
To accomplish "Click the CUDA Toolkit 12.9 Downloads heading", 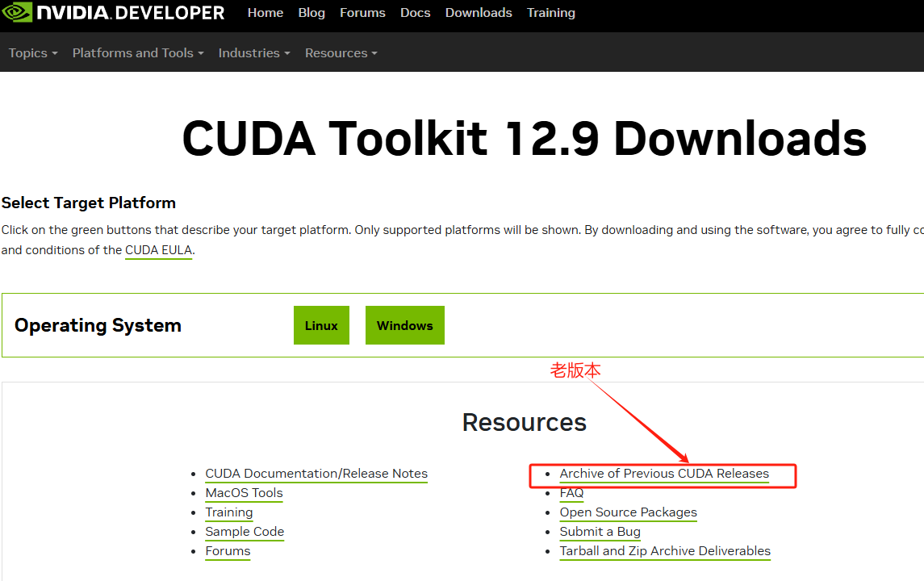I will [525, 139].
